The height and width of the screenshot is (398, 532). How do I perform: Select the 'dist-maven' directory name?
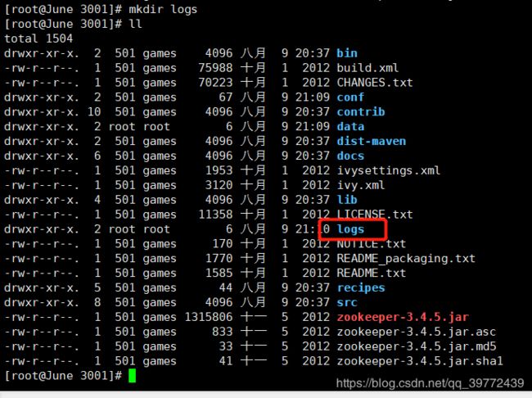coord(372,141)
